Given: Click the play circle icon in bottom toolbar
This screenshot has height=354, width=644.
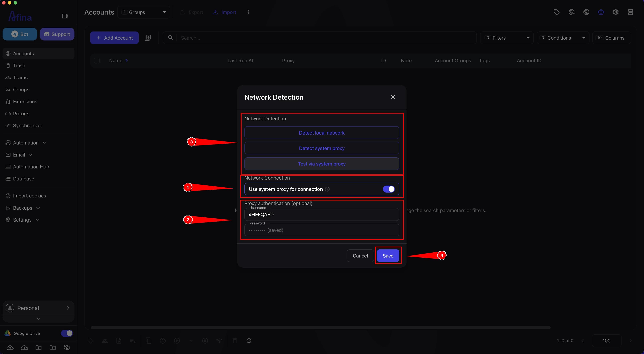Looking at the screenshot, I should (177, 340).
